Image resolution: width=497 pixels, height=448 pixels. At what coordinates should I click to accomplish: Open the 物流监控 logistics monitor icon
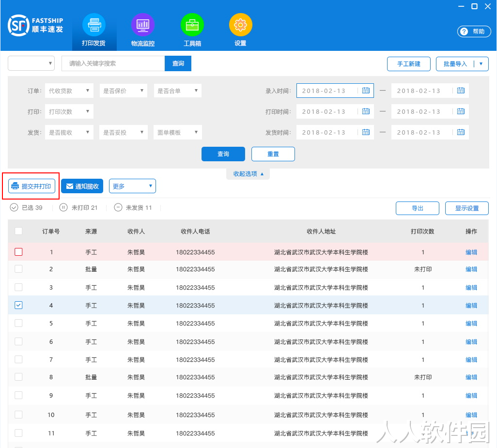142,25
